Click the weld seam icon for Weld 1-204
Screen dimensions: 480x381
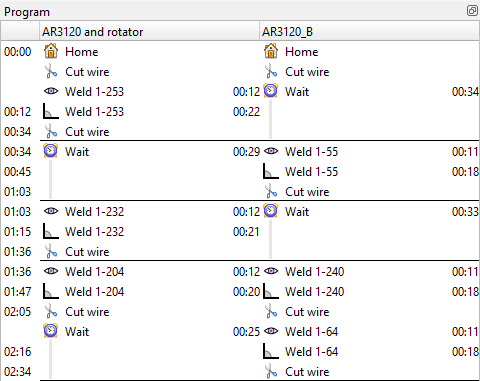pyautogui.click(x=51, y=291)
